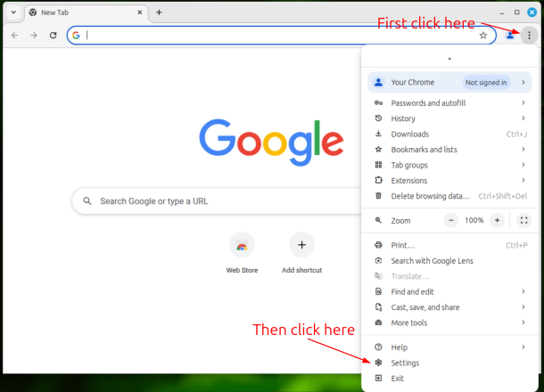The height and width of the screenshot is (392, 544).
Task: Expand the tab search dropdown arrow
Action: tap(13, 12)
